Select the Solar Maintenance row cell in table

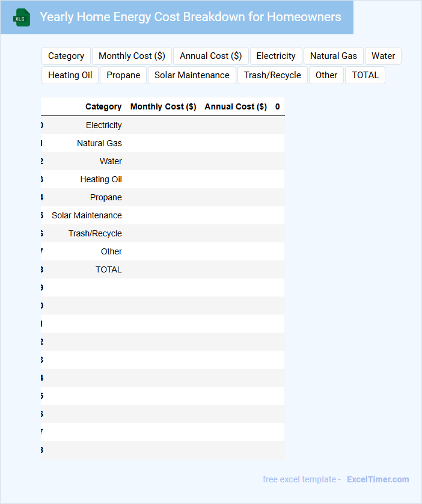coord(87,215)
